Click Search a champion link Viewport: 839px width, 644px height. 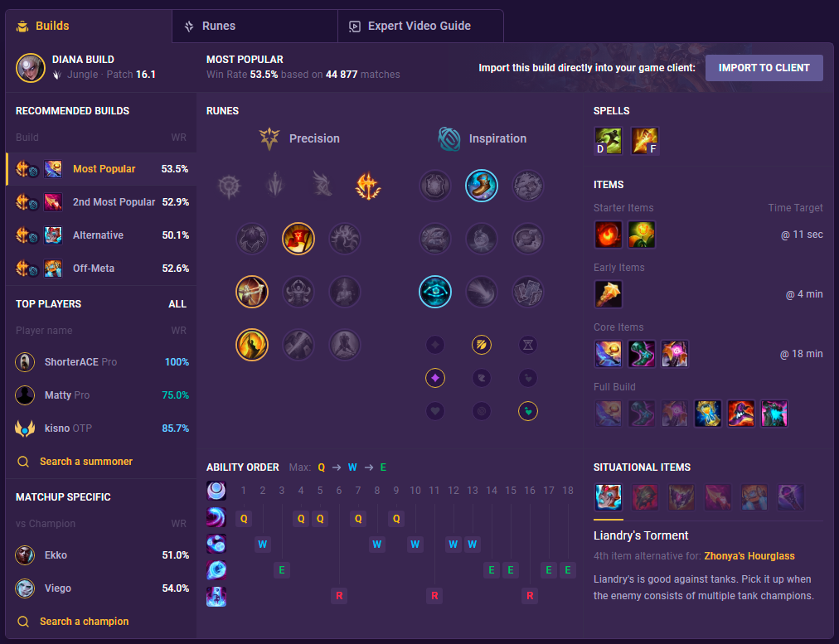click(x=84, y=621)
